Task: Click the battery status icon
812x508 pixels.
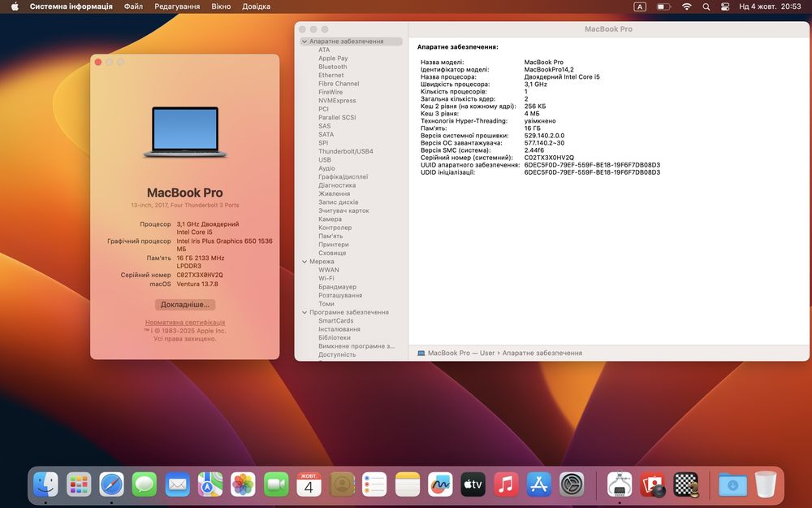Action: pos(664,7)
